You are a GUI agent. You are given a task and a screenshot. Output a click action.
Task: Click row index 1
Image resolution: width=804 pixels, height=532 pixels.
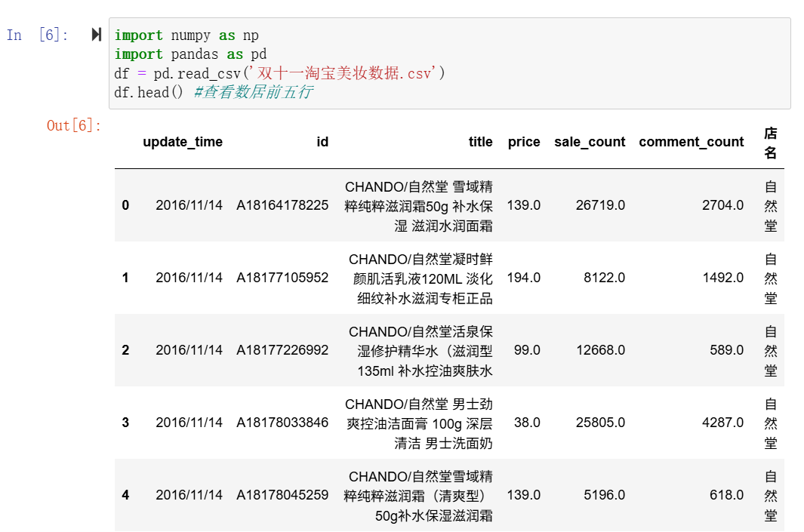[x=125, y=278]
